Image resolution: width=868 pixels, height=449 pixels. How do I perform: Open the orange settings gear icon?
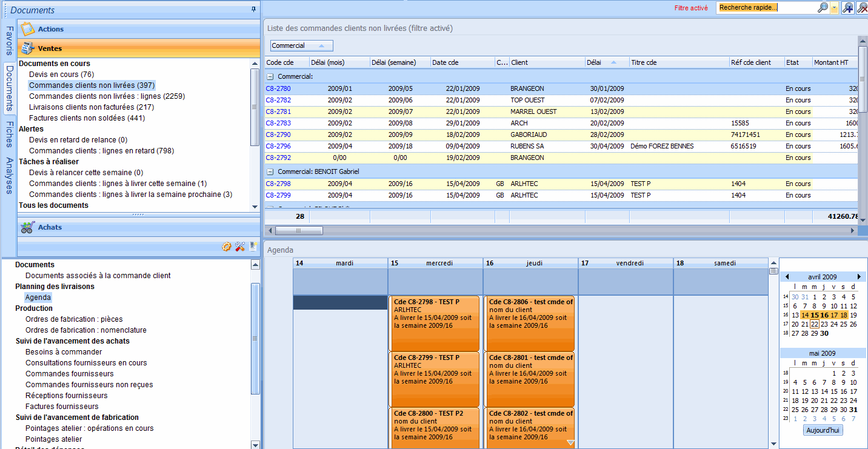pyautogui.click(x=227, y=247)
